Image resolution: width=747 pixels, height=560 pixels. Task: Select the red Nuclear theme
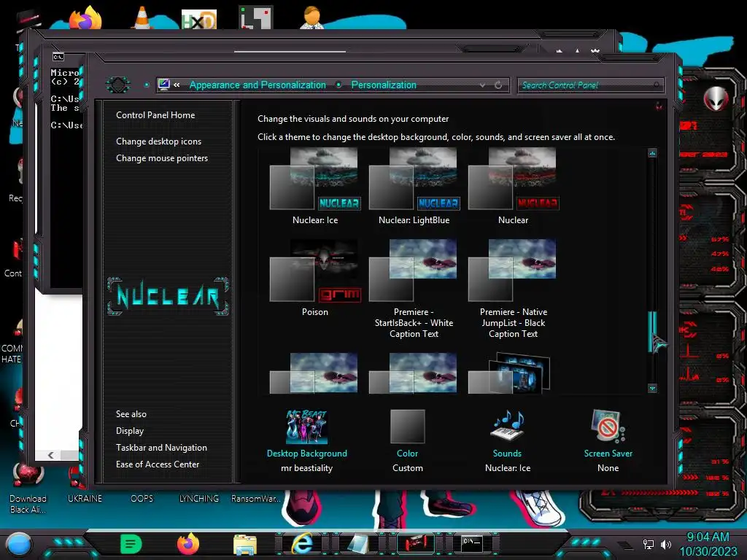(x=513, y=186)
